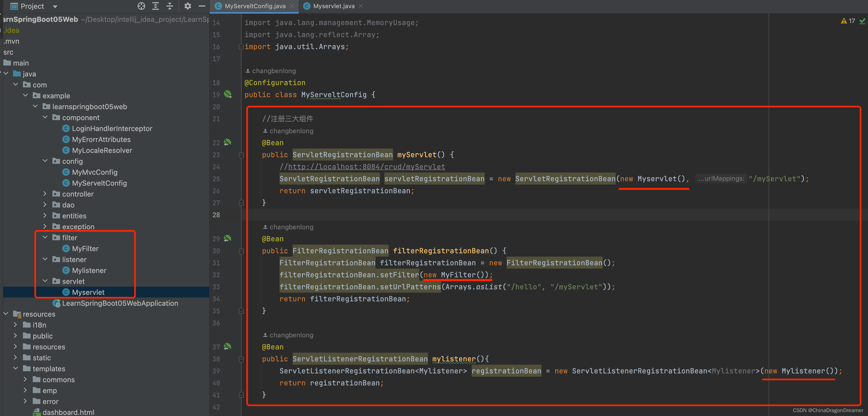Collapse the example package

point(25,95)
